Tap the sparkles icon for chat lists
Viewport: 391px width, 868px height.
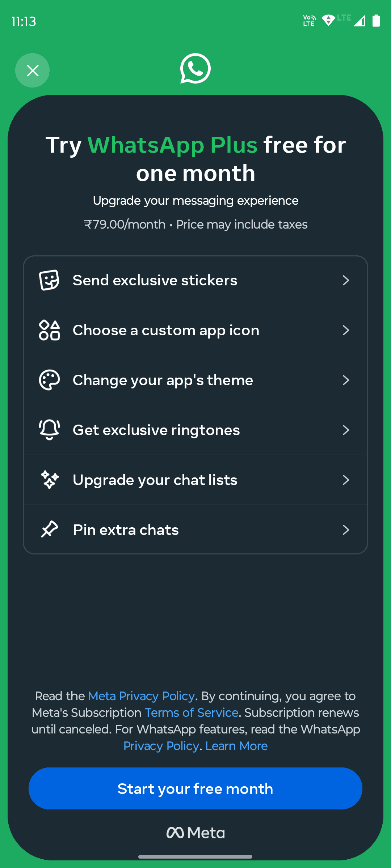click(x=50, y=480)
